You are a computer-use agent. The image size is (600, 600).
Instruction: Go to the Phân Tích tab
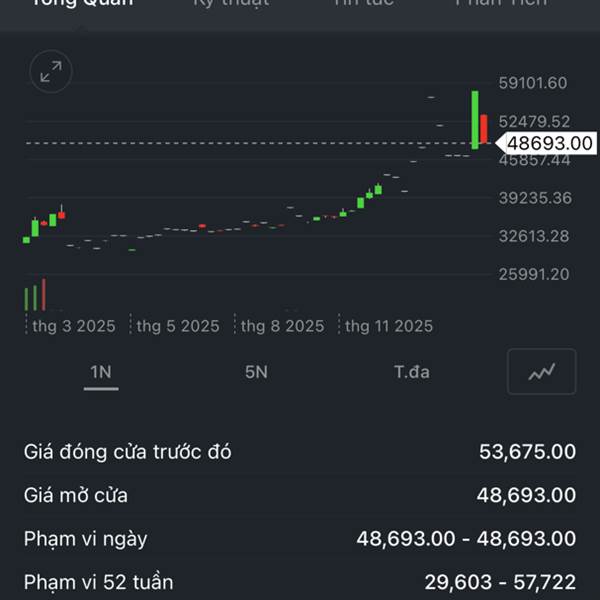pos(501,4)
